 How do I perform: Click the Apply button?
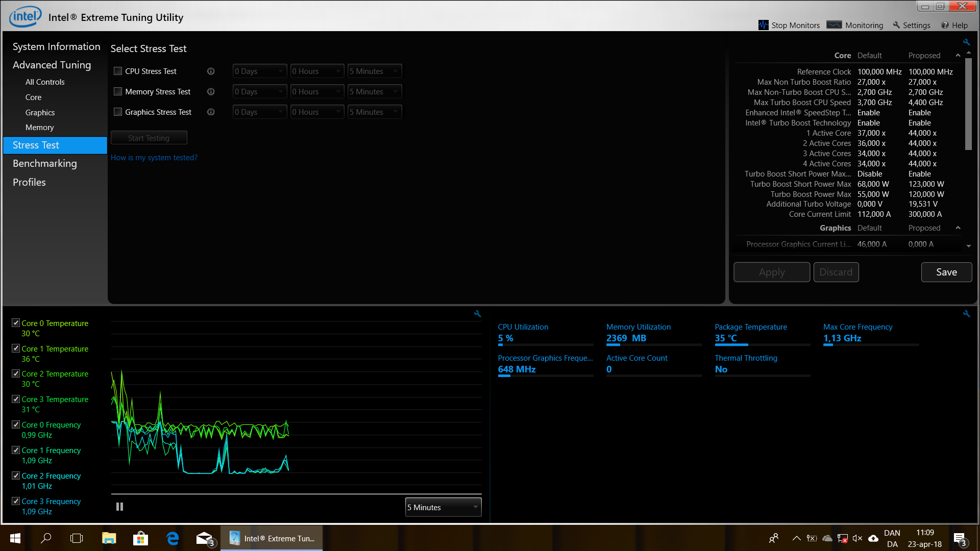tap(772, 272)
